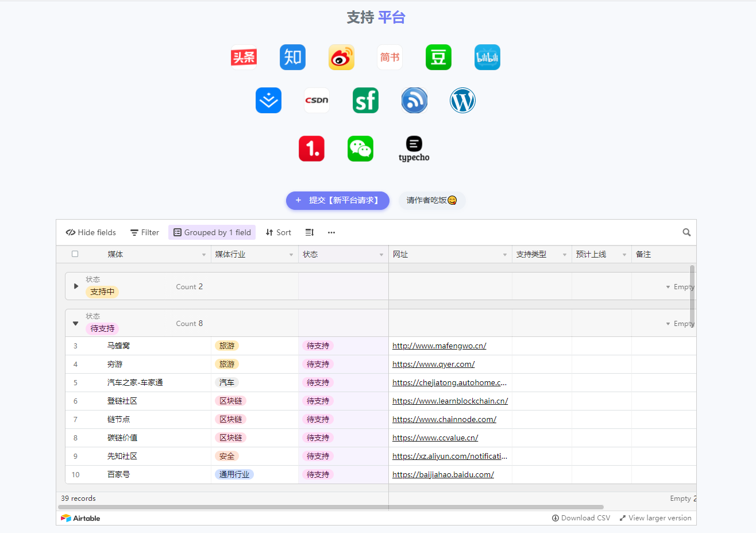
Task: Open the Grouped by 1 field menu
Action: tap(212, 232)
